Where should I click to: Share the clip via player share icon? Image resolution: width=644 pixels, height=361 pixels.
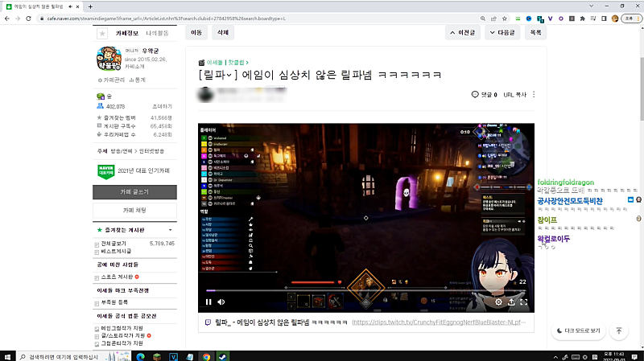(x=511, y=302)
